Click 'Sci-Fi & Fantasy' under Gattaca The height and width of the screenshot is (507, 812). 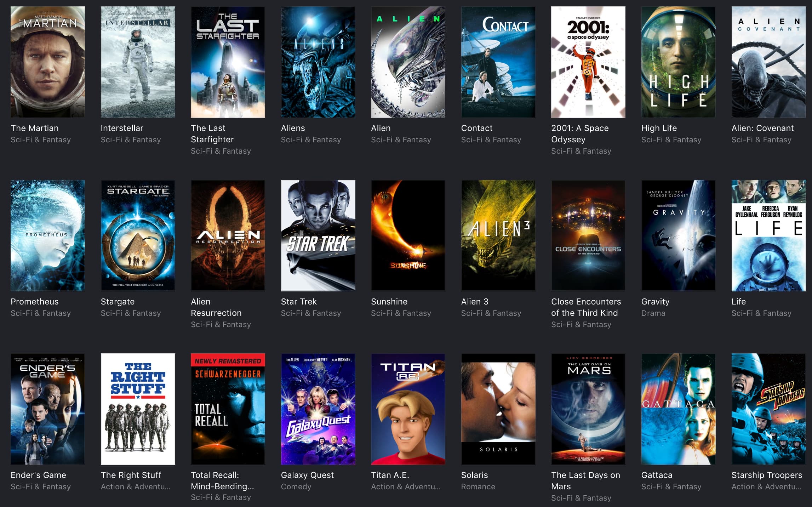[671, 487]
